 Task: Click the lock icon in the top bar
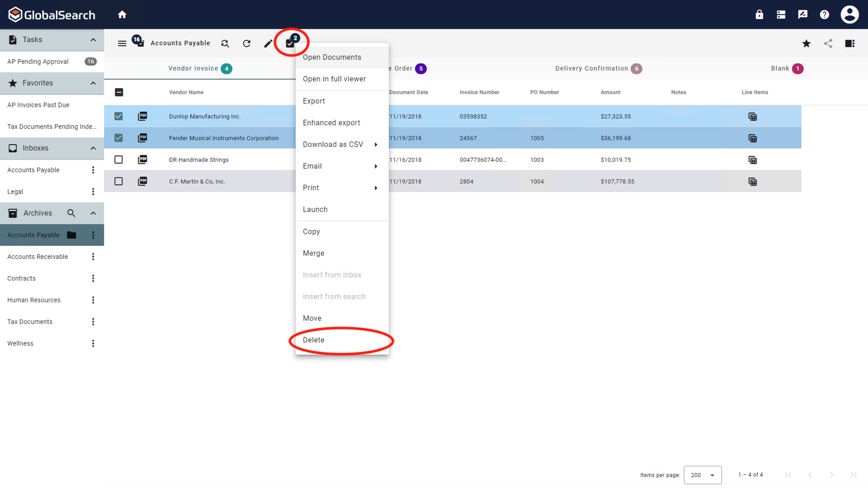(x=759, y=14)
